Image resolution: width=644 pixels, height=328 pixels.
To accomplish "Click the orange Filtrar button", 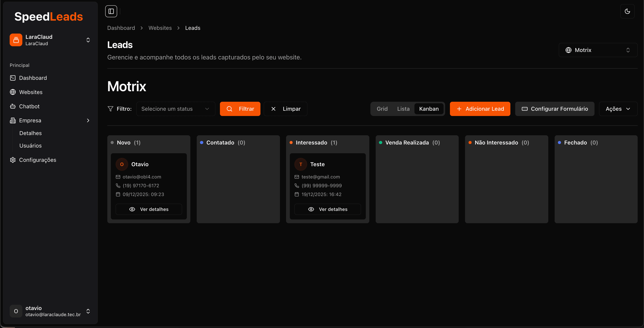I will pos(240,109).
